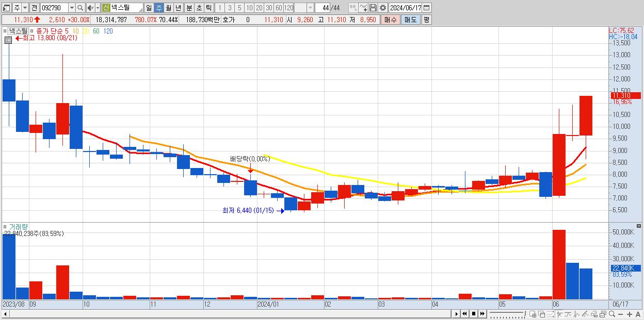Select interval 30 button
The width and height of the screenshot is (644, 320).
269,8
